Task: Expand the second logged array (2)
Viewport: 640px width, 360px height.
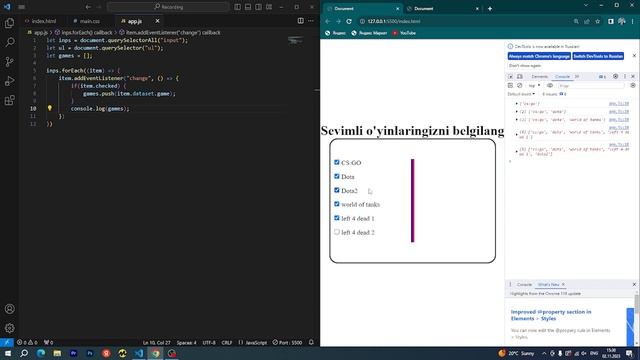Action: (517, 111)
